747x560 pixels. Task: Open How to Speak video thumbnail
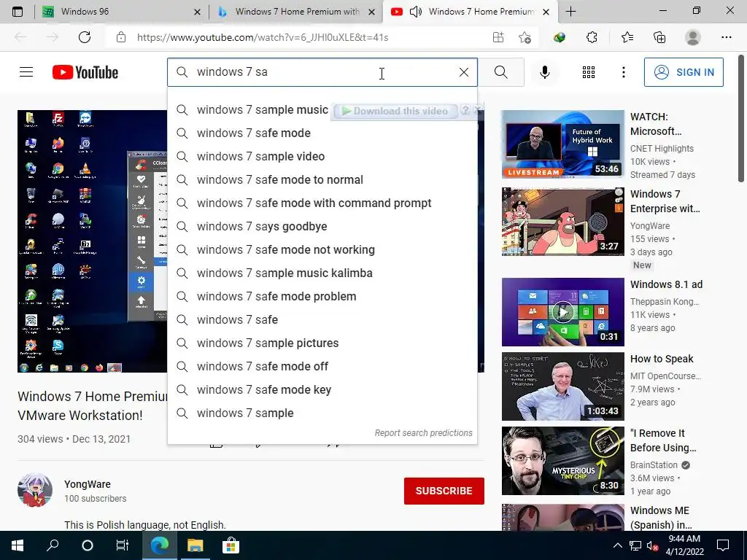point(562,386)
